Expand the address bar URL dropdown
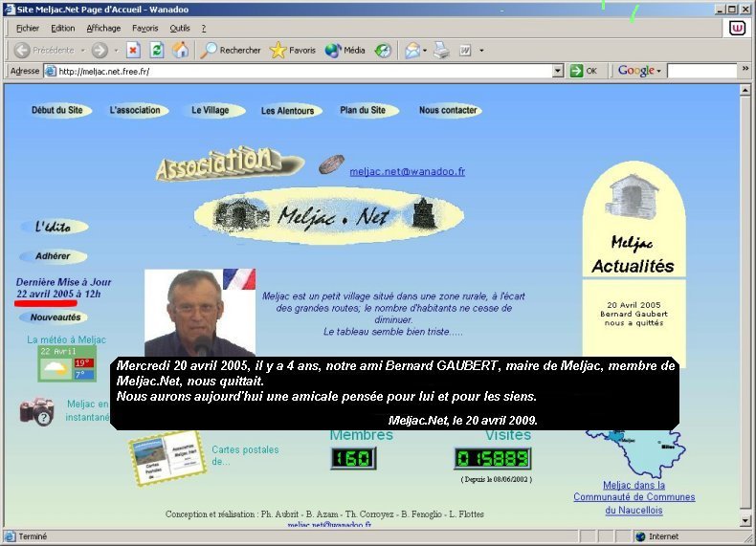The width and height of the screenshot is (756, 546). tap(558, 71)
